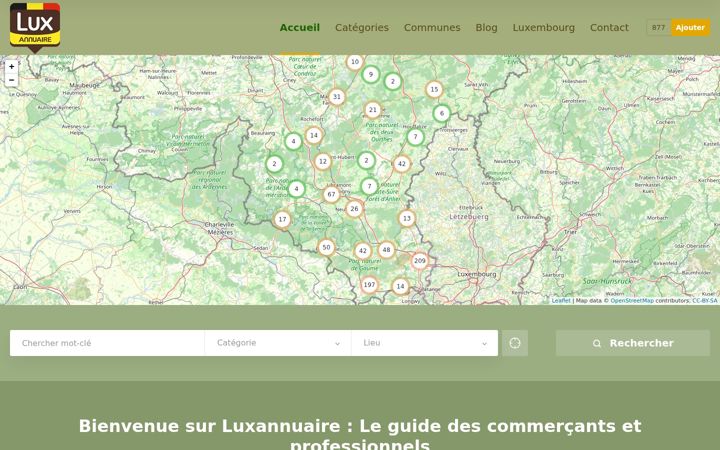
Task: Open map cluster marker 10
Action: 354,62
